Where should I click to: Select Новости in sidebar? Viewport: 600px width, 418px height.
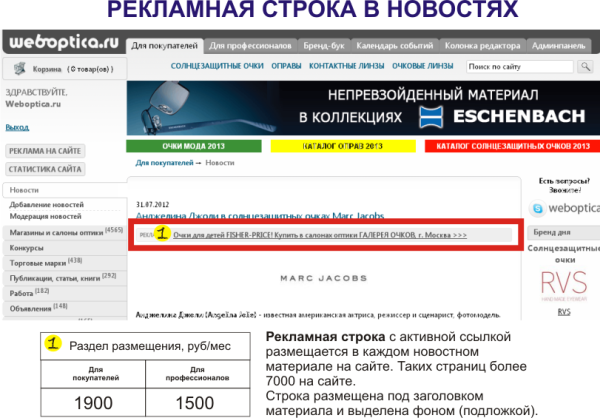(x=64, y=190)
